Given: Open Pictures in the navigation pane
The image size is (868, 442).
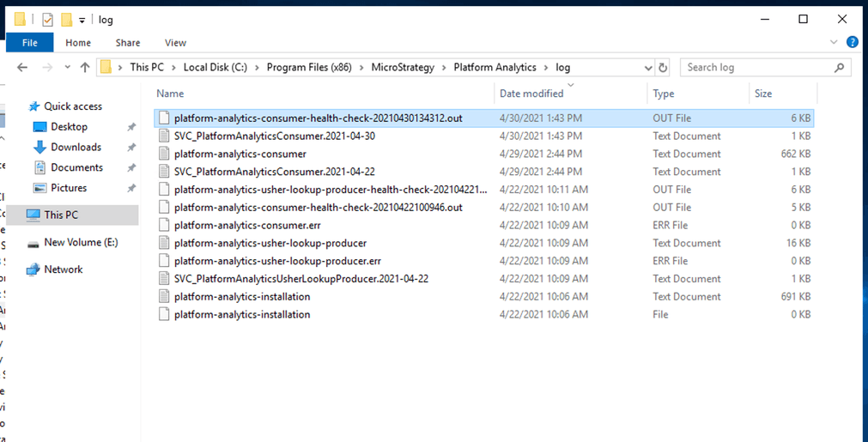Looking at the screenshot, I should (x=69, y=188).
